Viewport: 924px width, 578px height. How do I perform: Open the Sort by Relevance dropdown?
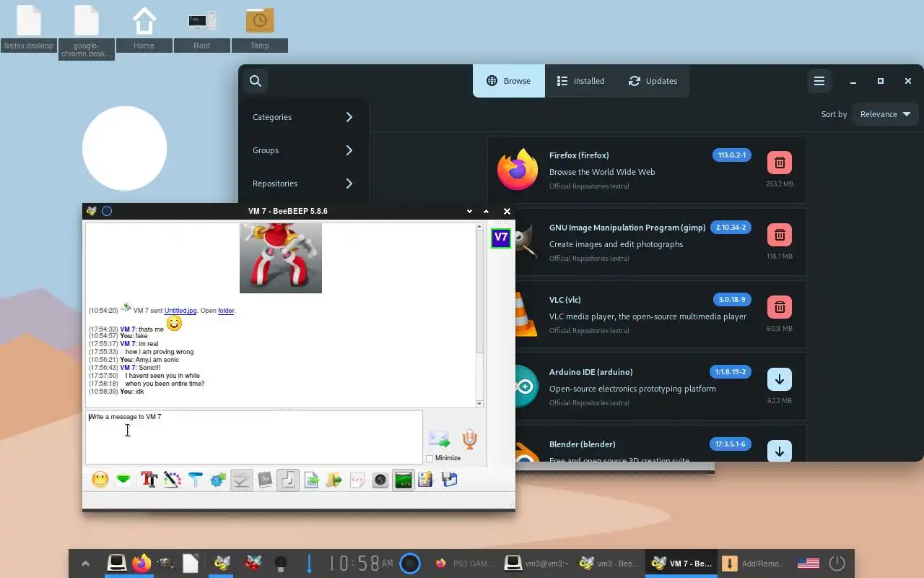pyautogui.click(x=885, y=114)
